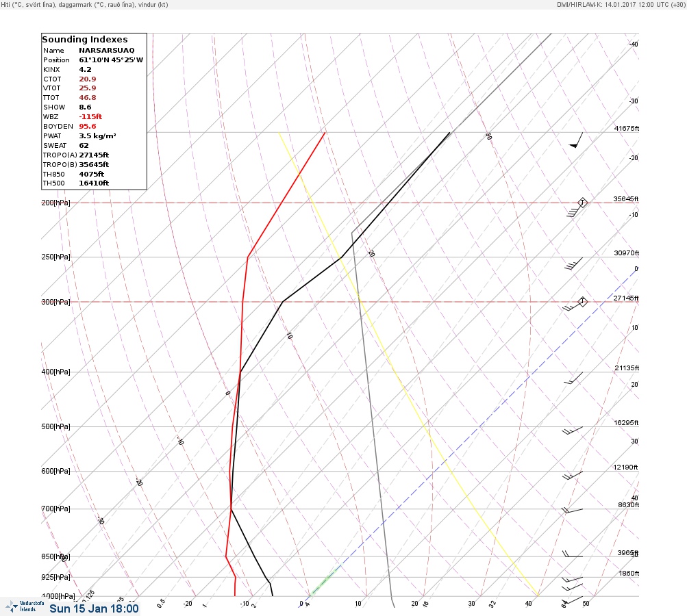The height and width of the screenshot is (616, 687).
Task: Click the wind barb at 16295ft level
Action: 572,431
